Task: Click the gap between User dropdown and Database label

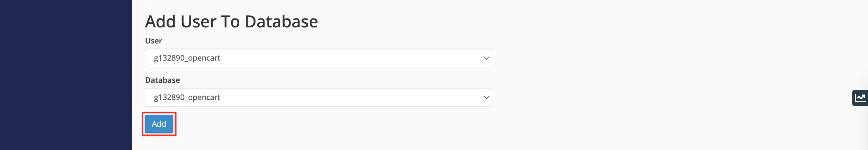Action: (x=318, y=71)
